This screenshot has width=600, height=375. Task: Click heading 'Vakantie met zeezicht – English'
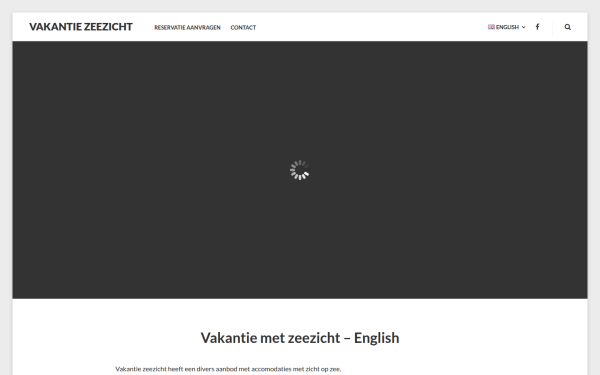pos(300,338)
